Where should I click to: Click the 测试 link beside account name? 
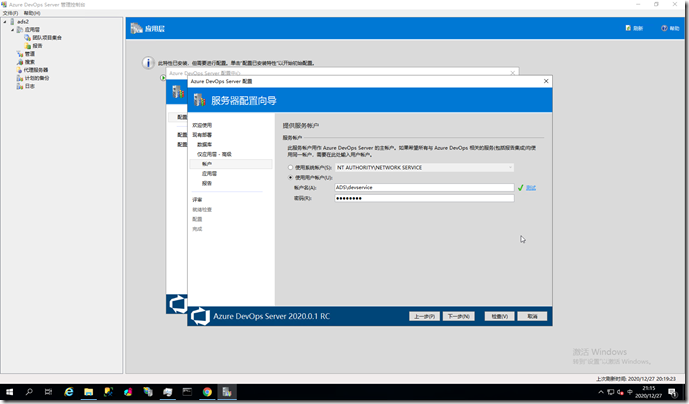[531, 188]
